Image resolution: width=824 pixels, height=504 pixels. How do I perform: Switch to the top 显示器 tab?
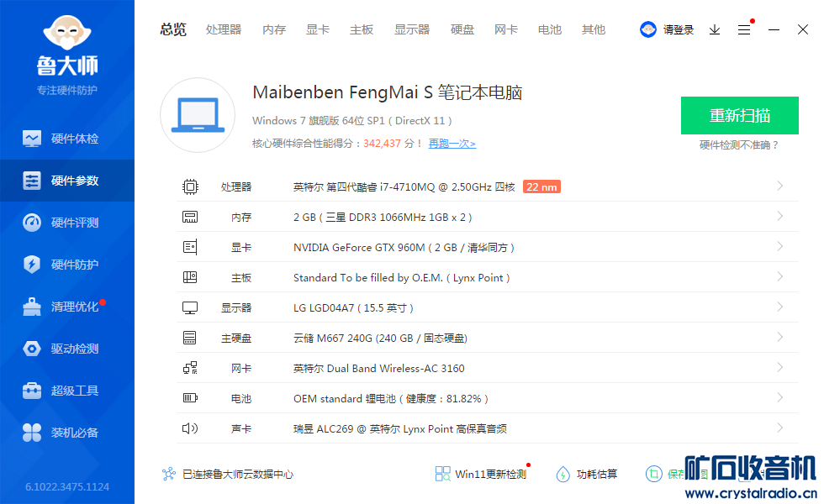(x=412, y=29)
